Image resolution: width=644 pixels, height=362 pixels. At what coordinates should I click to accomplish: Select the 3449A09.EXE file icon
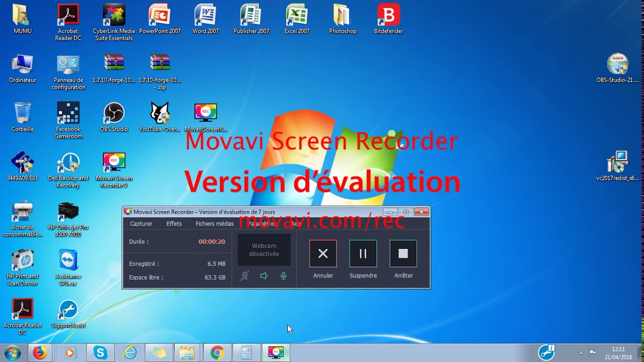pos(23,166)
